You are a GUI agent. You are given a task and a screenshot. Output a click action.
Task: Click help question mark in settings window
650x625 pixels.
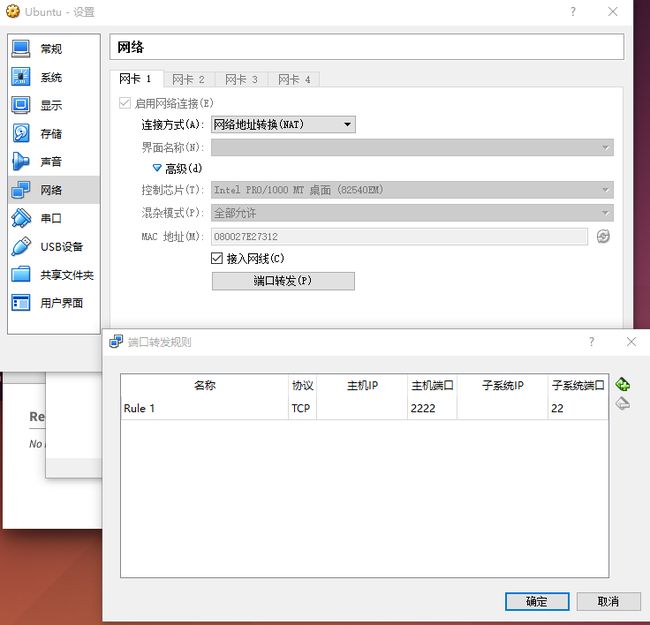click(x=573, y=12)
